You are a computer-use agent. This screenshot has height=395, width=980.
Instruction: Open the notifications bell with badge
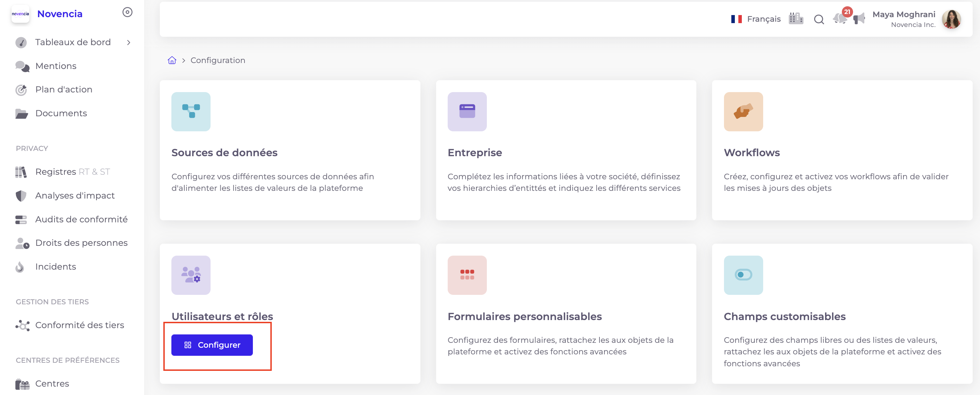pyautogui.click(x=840, y=18)
